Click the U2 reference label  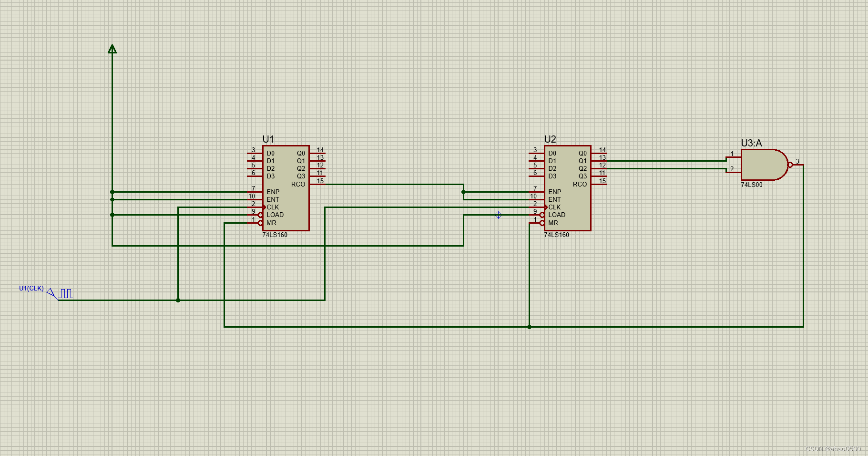coord(550,139)
